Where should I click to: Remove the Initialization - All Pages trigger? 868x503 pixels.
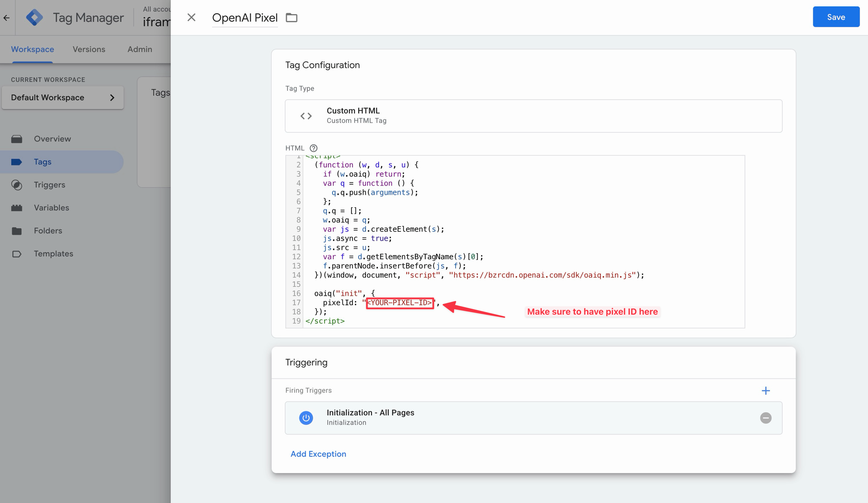[x=766, y=418]
